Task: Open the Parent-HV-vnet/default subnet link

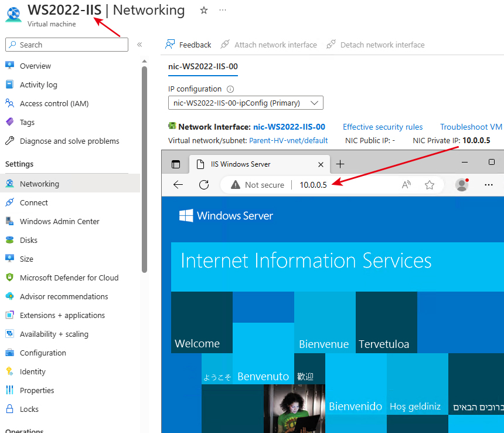Action: click(288, 141)
